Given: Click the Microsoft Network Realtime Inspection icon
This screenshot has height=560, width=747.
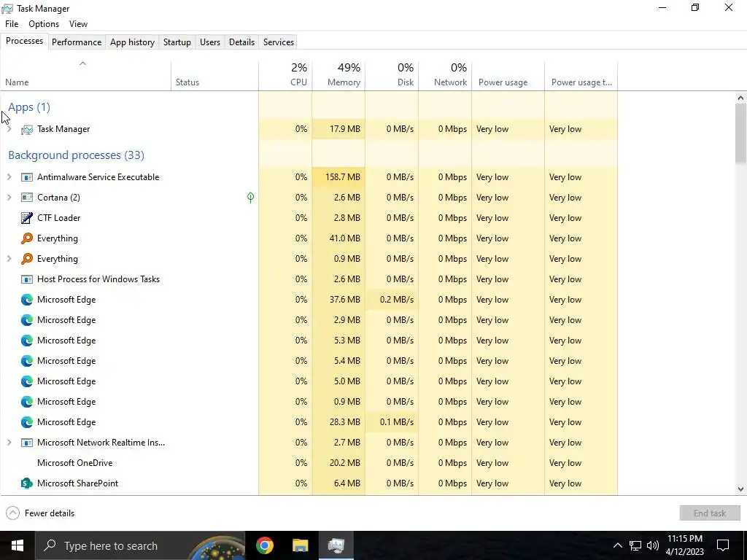Looking at the screenshot, I should [27, 443].
